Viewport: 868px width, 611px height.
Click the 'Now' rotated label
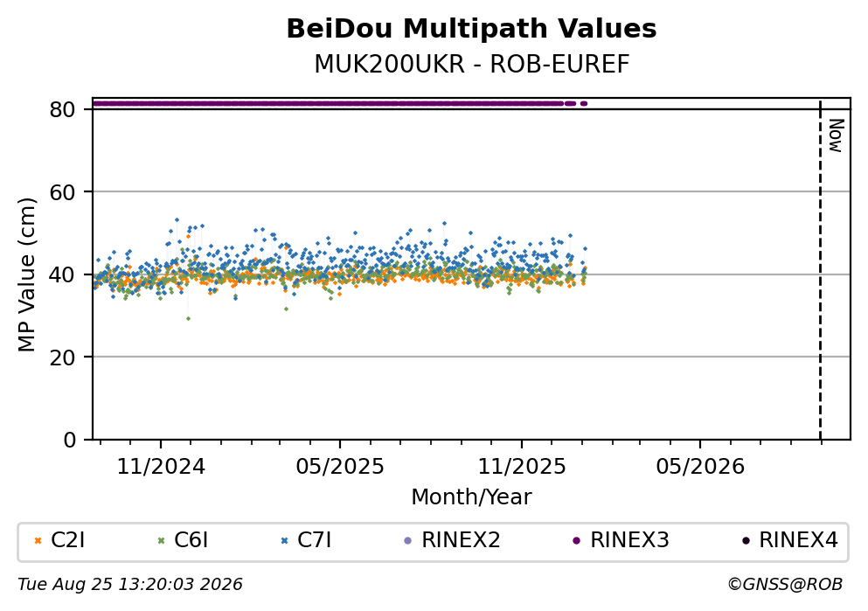836,135
